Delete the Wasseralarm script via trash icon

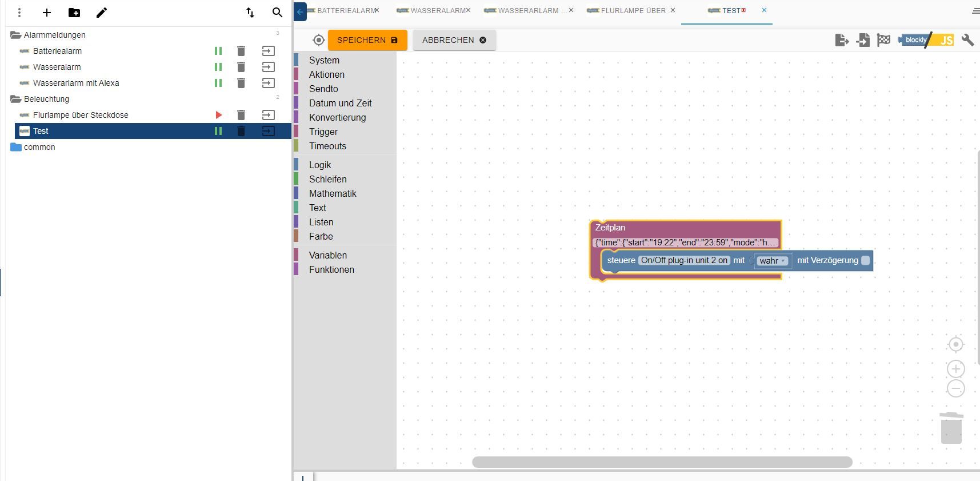tap(241, 67)
